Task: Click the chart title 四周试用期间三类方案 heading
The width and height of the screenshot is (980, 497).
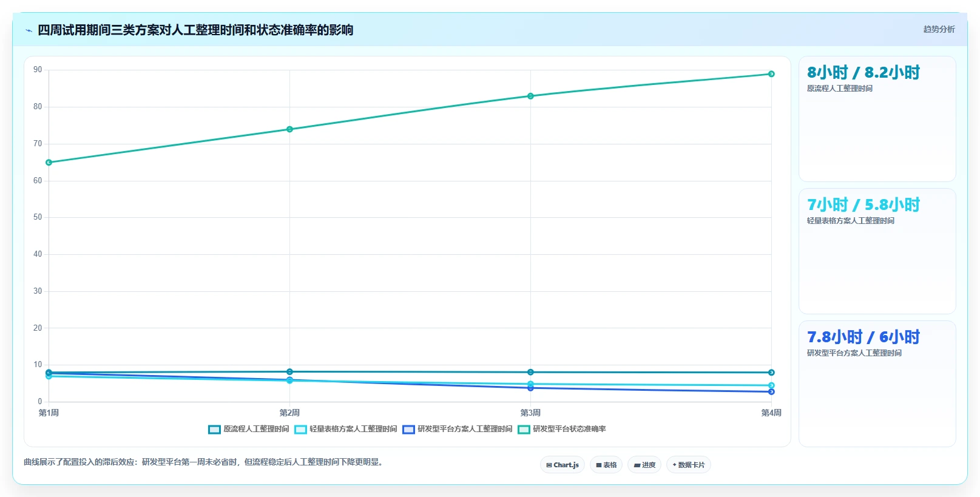Action: (195, 30)
